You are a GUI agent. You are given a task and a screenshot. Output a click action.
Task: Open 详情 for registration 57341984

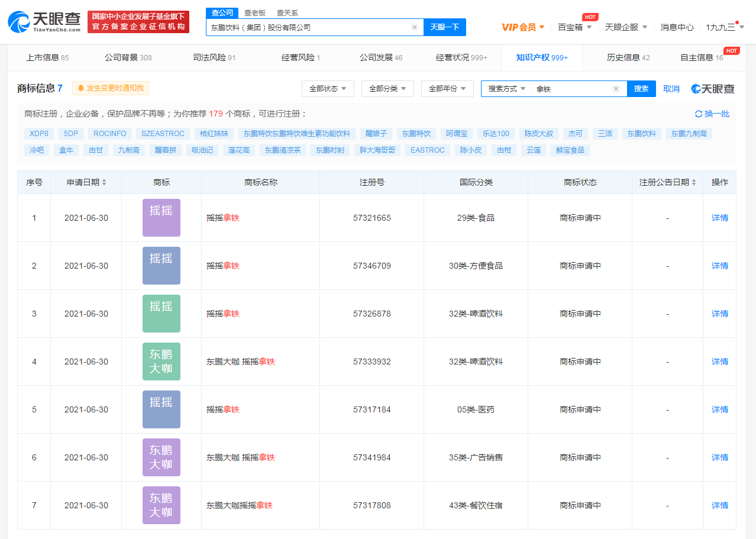point(720,457)
